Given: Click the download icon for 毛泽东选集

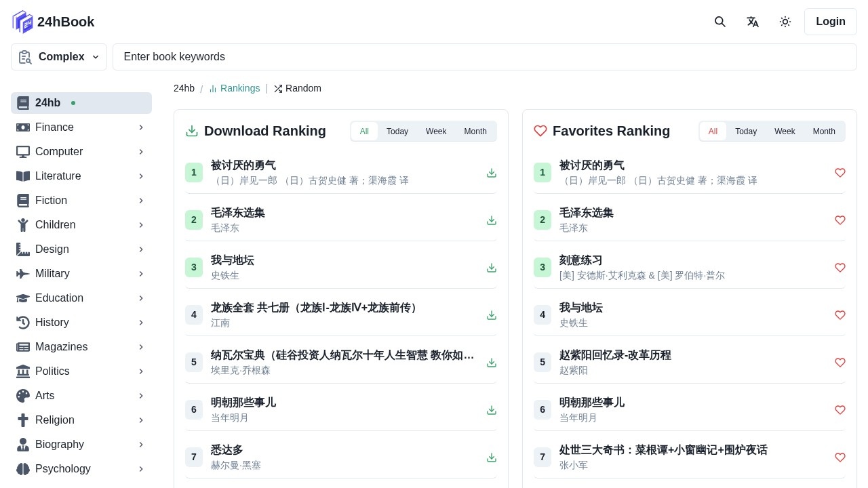Looking at the screenshot, I should pos(492,220).
